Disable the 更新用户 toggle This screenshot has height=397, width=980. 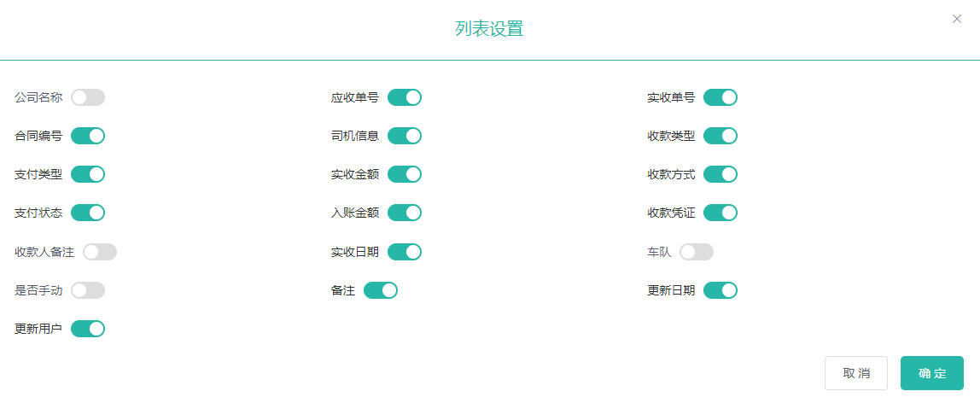tap(88, 329)
